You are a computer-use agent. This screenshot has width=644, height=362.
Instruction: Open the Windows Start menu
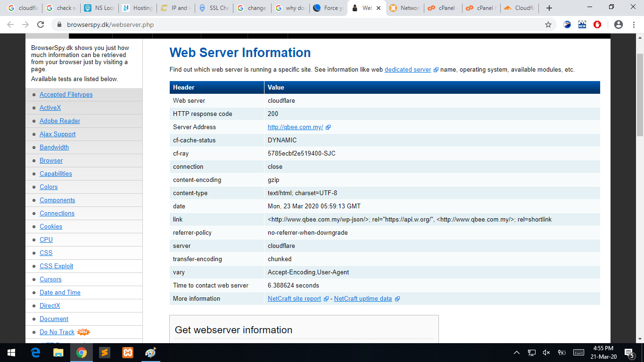click(11, 353)
